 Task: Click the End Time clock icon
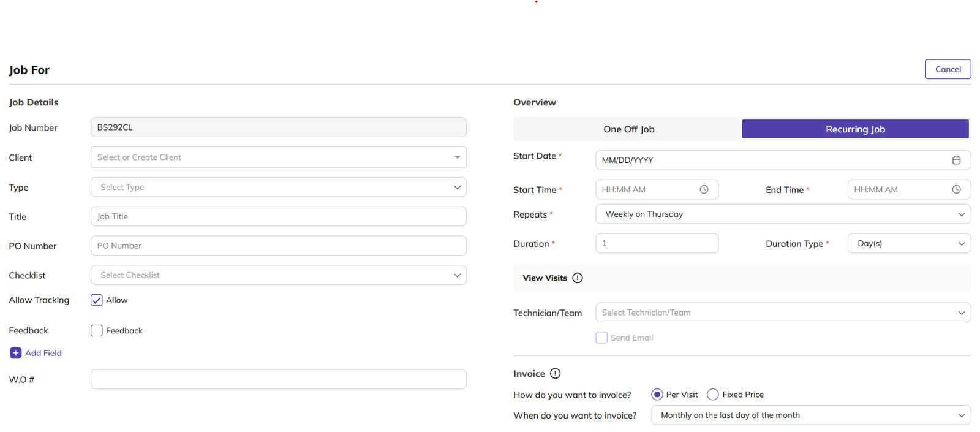(956, 189)
